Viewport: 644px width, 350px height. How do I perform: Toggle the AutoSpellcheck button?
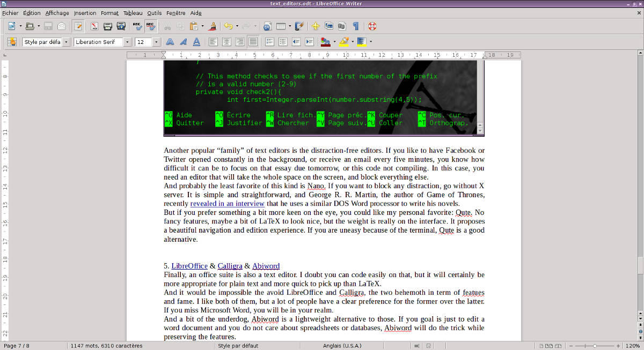point(151,26)
